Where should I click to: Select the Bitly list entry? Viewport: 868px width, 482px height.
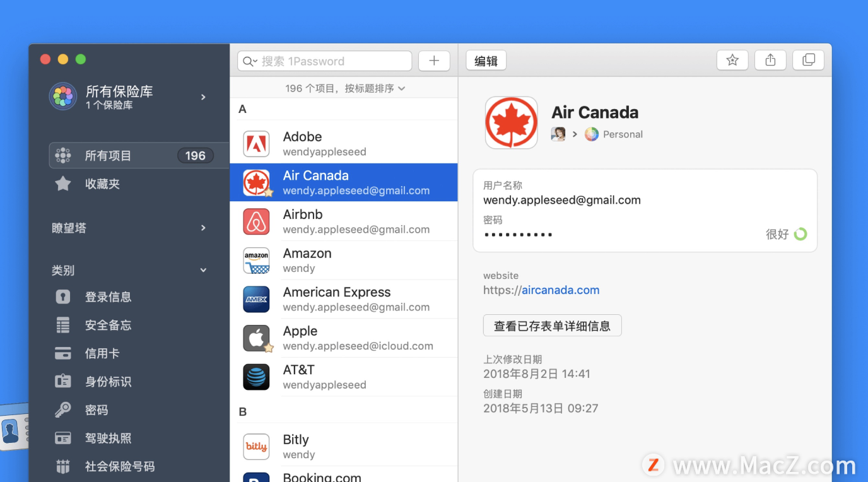pos(344,447)
